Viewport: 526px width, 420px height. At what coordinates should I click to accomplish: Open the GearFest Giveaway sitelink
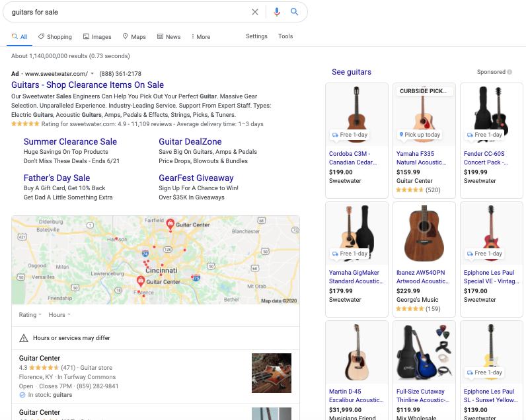[x=196, y=178]
